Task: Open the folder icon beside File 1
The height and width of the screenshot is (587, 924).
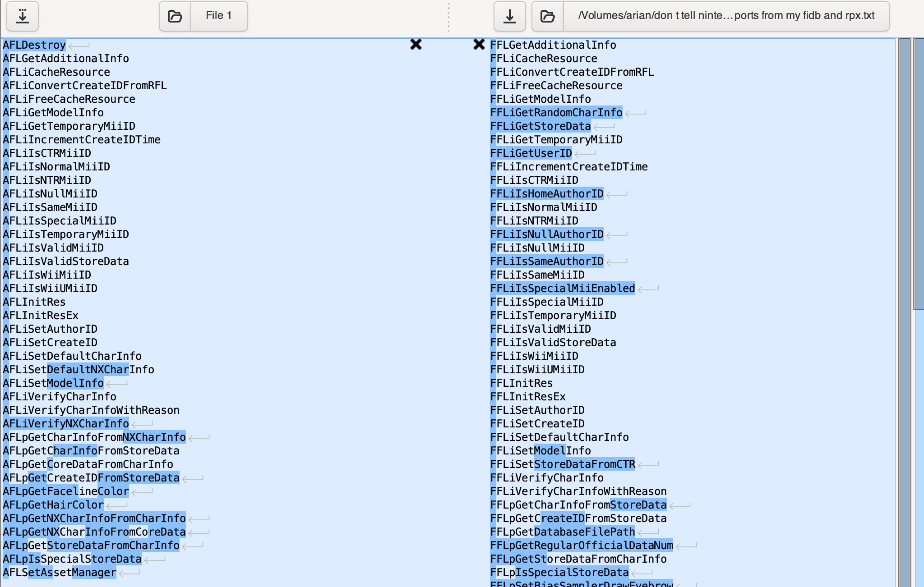Action: click(x=175, y=16)
